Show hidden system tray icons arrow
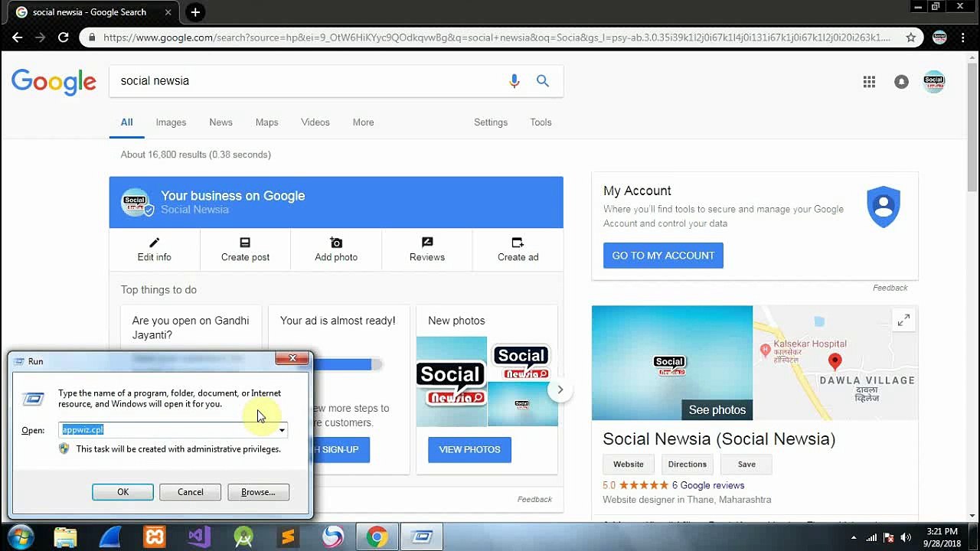Image resolution: width=980 pixels, height=551 pixels. [x=853, y=537]
